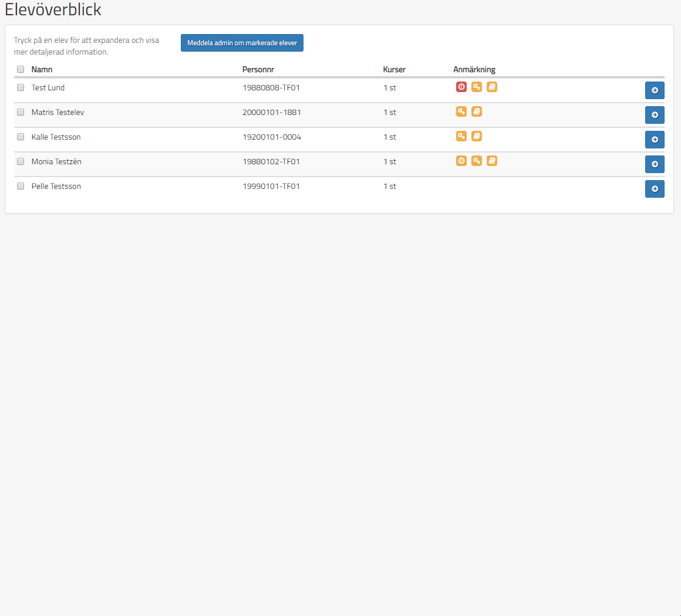Click the Personnr column header
Viewport: 681px width, 616px height.
point(258,69)
